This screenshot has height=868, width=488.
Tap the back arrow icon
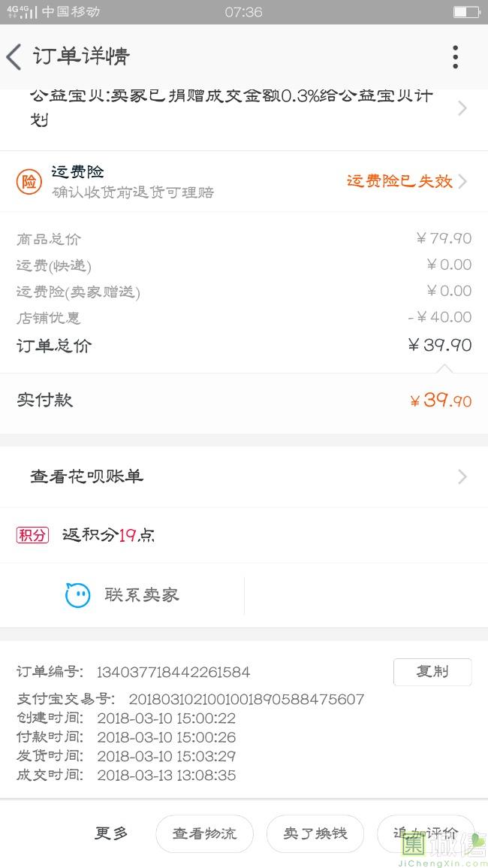click(x=14, y=57)
